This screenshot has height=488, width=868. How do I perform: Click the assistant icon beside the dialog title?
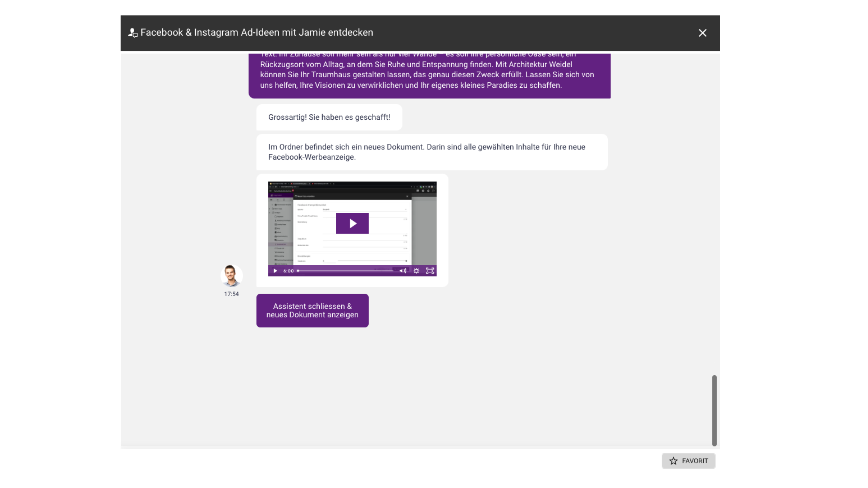coord(133,33)
